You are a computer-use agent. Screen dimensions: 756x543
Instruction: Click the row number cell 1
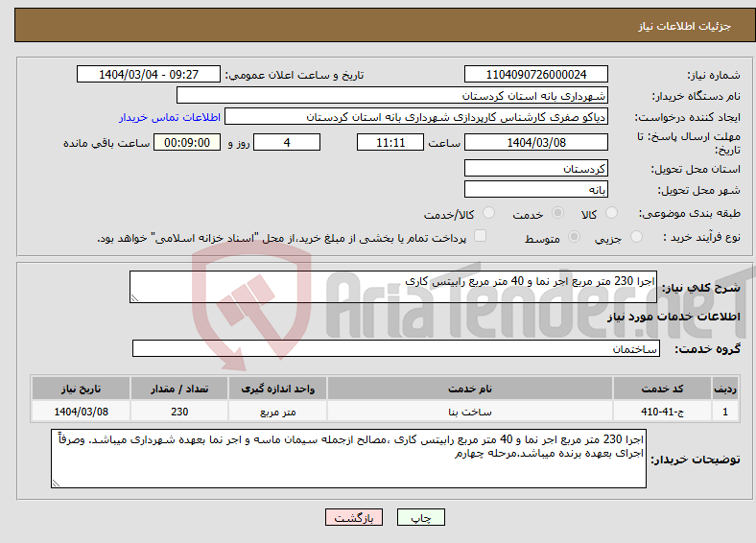725,412
